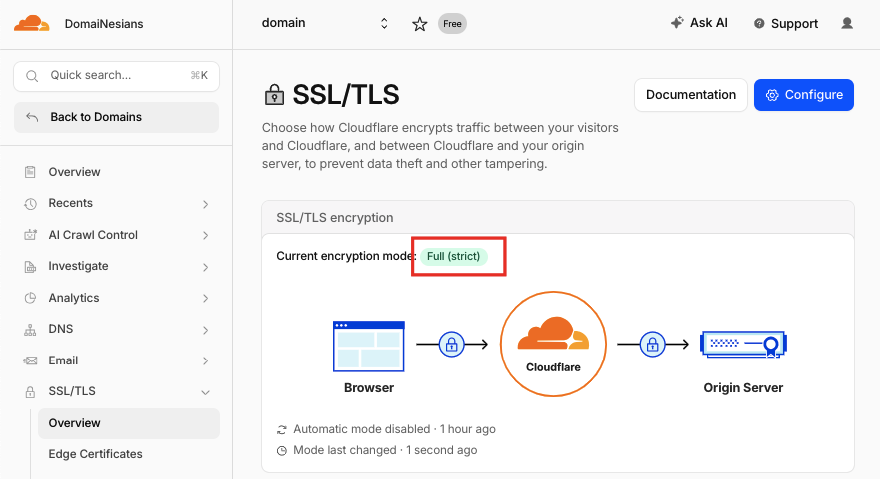The image size is (880, 479).
Task: Click the Ask AI sparkle icon
Action: coord(677,22)
